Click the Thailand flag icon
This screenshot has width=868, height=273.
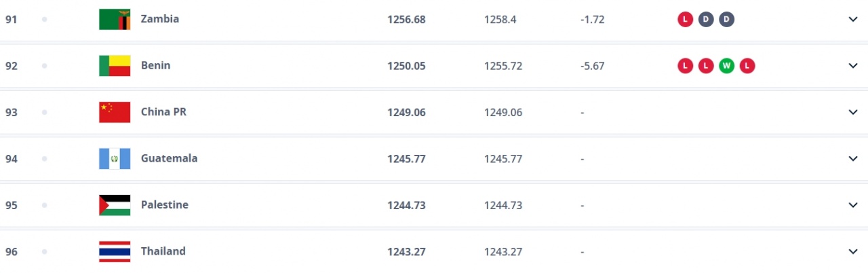[115, 251]
